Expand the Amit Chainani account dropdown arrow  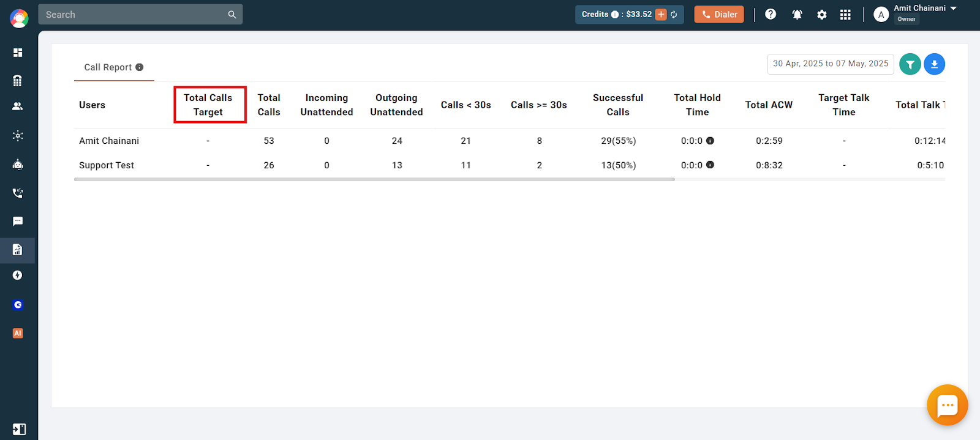(x=953, y=9)
